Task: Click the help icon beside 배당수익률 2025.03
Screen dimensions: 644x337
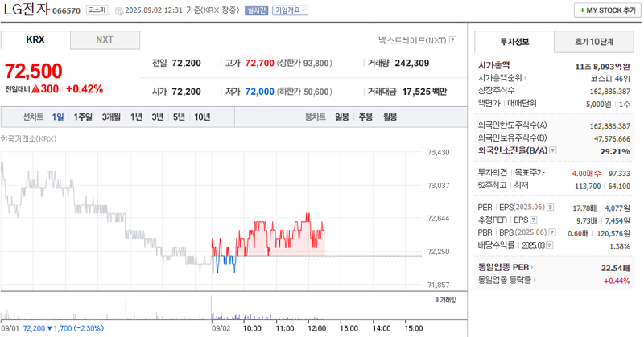Action: (550, 245)
